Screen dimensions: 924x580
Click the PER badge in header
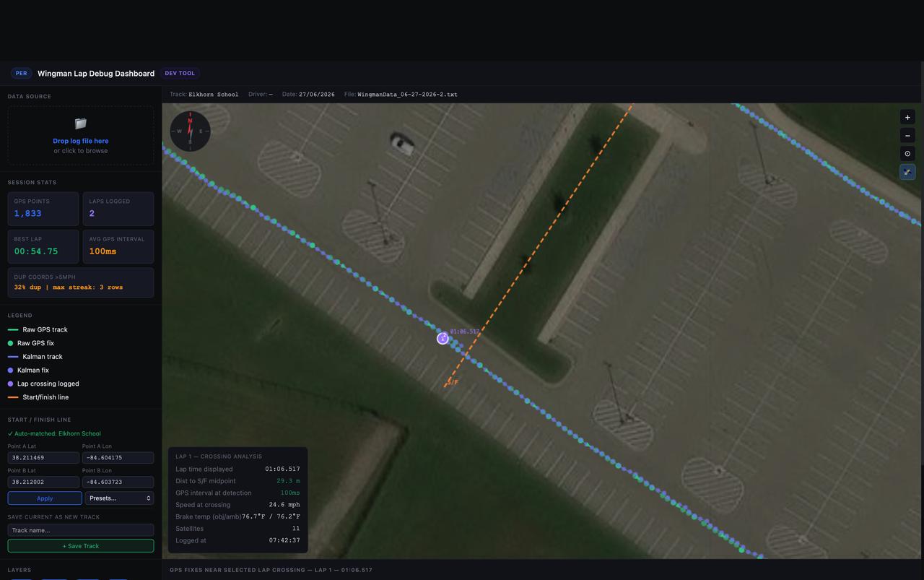coord(22,73)
